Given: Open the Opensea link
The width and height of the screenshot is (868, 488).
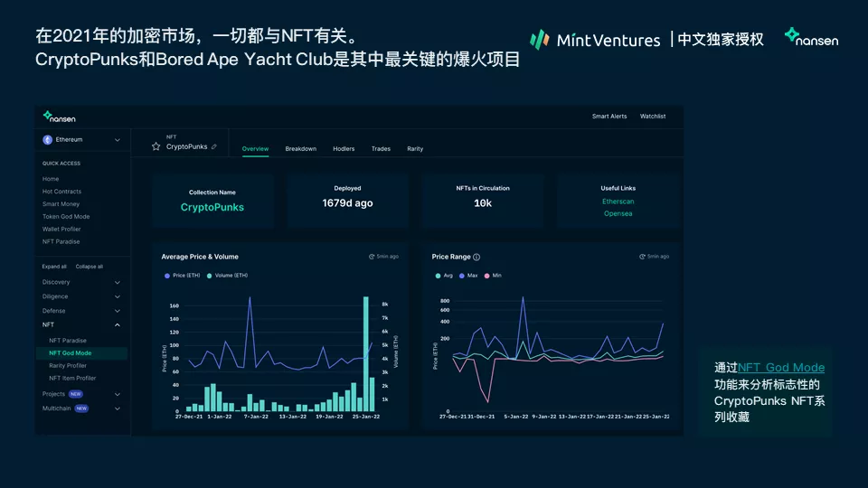Looking at the screenshot, I should 618,213.
